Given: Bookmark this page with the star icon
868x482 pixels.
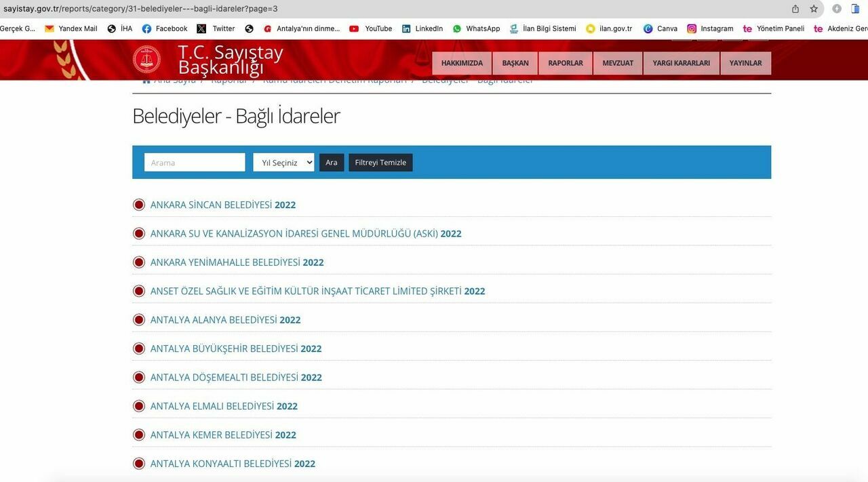Looking at the screenshot, I should [814, 9].
